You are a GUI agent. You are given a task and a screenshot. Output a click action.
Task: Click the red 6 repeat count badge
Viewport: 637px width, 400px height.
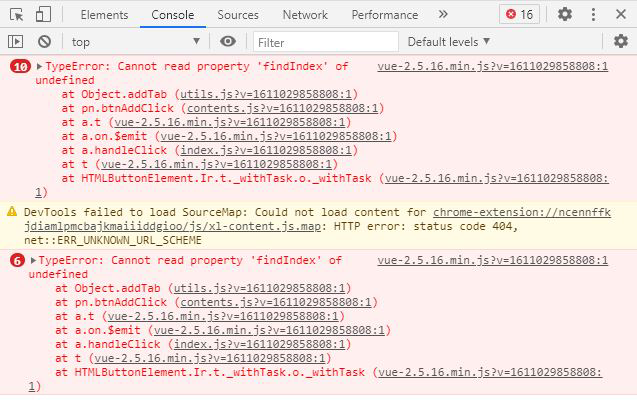pyautogui.click(x=17, y=260)
